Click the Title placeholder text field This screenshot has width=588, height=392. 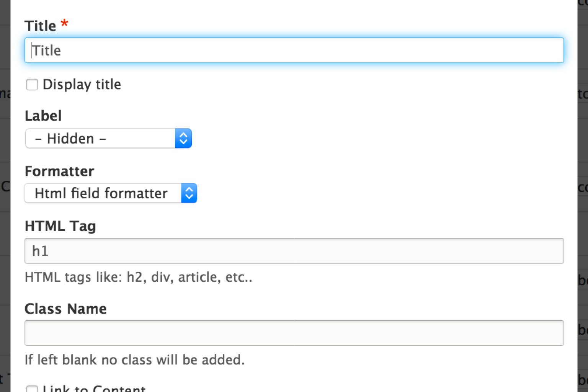pyautogui.click(x=294, y=50)
